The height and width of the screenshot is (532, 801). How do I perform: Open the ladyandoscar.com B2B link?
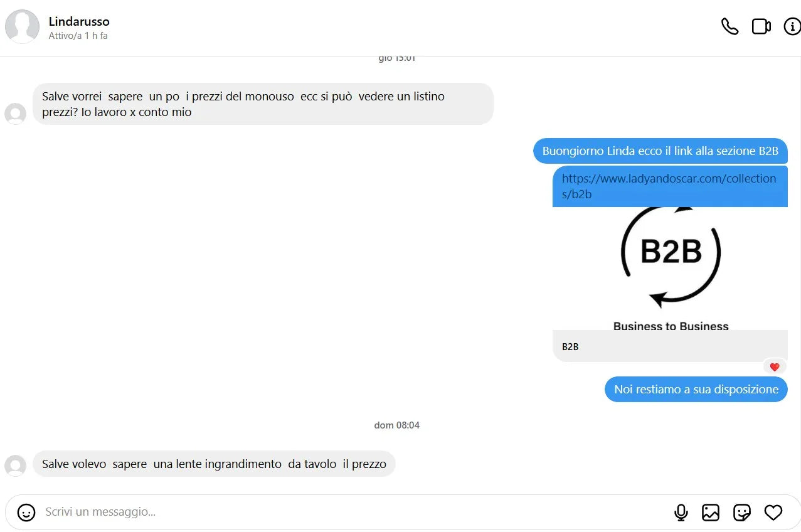point(669,186)
